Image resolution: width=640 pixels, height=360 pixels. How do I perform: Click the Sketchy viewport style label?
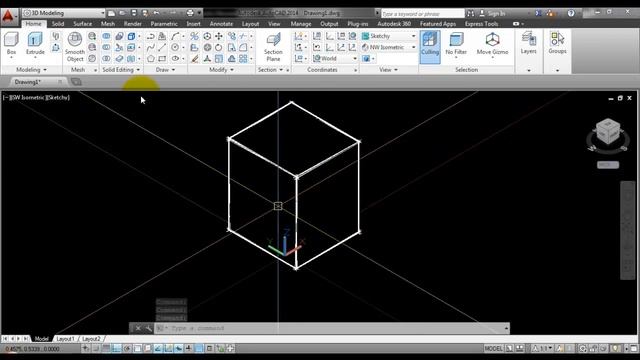pyautogui.click(x=58, y=98)
